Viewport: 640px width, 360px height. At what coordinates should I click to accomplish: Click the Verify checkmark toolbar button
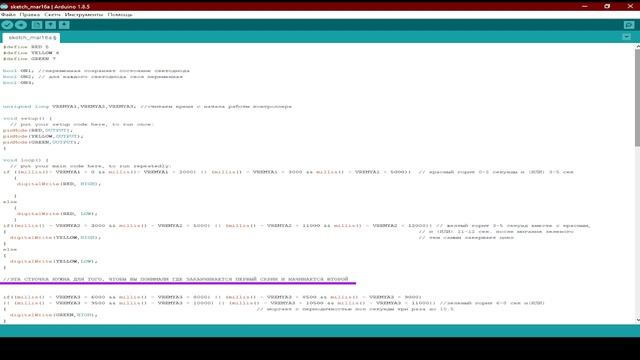(x=7, y=25)
